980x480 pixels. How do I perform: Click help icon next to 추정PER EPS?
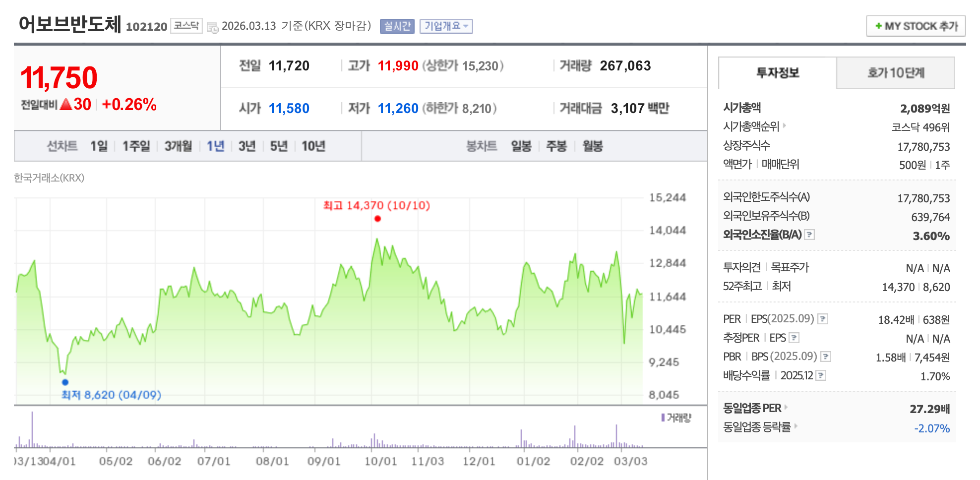tap(794, 338)
